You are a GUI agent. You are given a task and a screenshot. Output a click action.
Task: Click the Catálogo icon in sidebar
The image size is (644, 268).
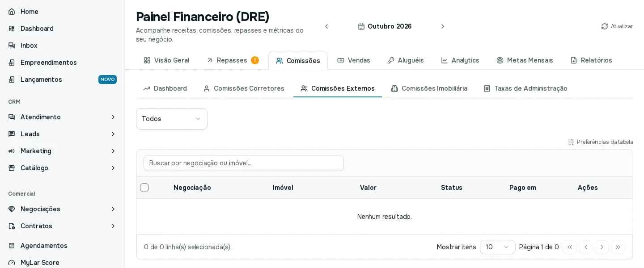pos(12,168)
